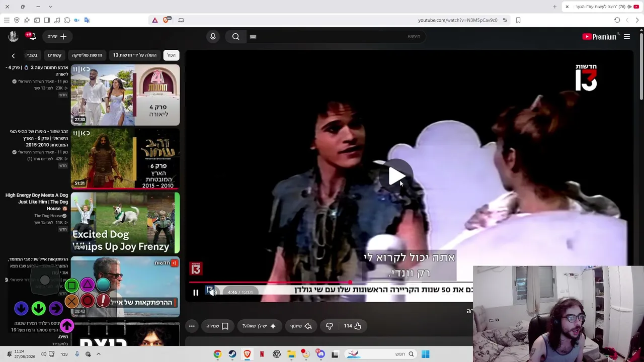644x362 pixels.
Task: Open the account avatar menu
Action: 13,36
